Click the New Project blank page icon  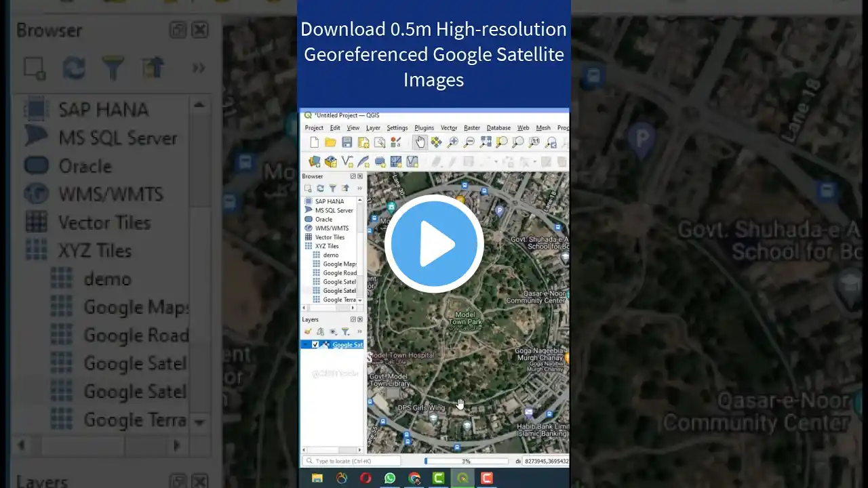click(x=314, y=142)
